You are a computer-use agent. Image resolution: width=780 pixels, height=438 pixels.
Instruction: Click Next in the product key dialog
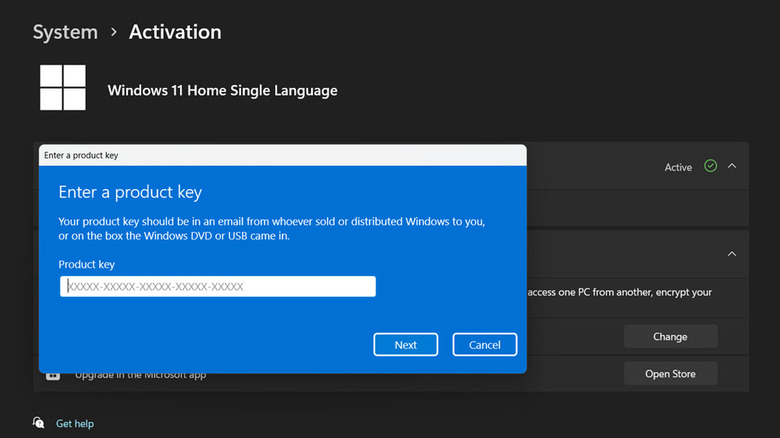[405, 344]
